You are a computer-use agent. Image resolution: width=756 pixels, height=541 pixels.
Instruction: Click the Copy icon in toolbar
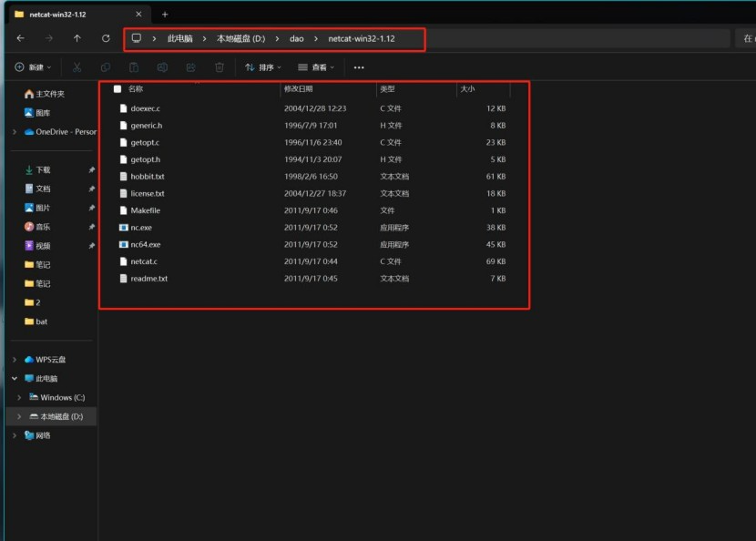[105, 67]
